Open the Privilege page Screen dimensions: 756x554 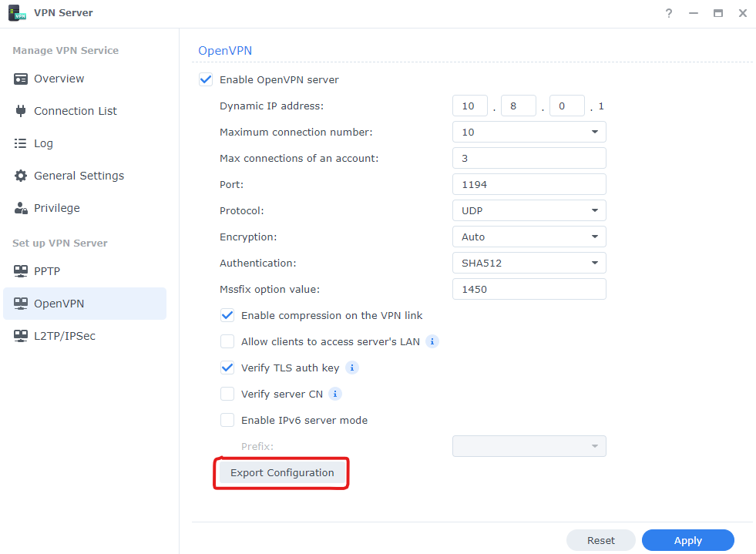pos(85,208)
